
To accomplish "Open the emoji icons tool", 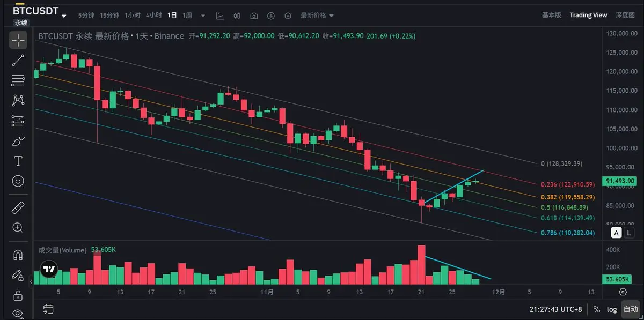I will point(18,181).
